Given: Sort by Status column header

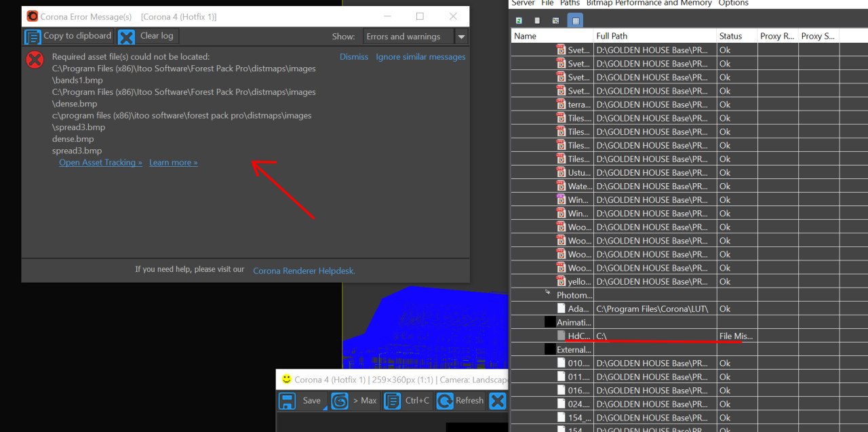Looking at the screenshot, I should [736, 37].
